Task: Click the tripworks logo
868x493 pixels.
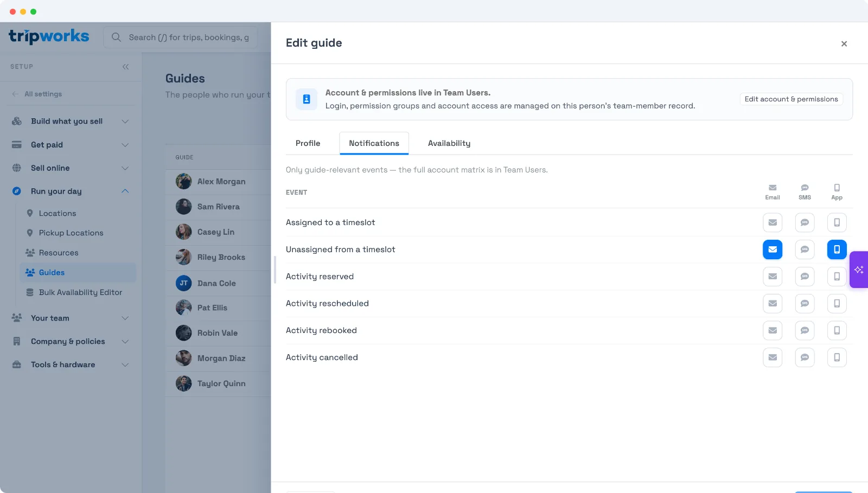Action: click(x=49, y=36)
